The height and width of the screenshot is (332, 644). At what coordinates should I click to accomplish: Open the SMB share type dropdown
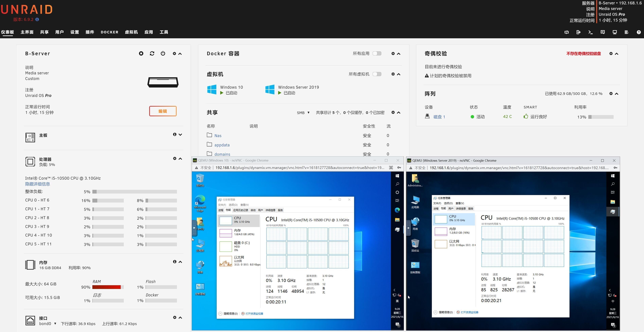click(303, 113)
